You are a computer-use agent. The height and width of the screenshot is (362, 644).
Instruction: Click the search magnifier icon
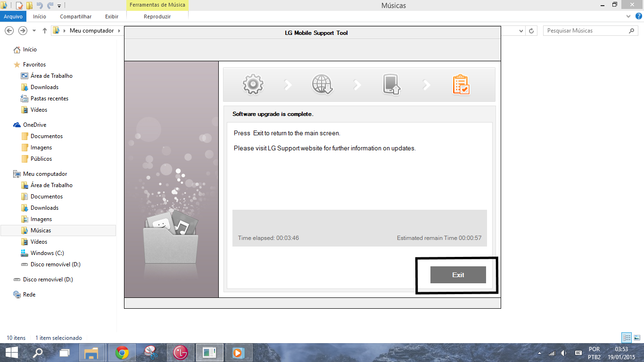pos(632,31)
